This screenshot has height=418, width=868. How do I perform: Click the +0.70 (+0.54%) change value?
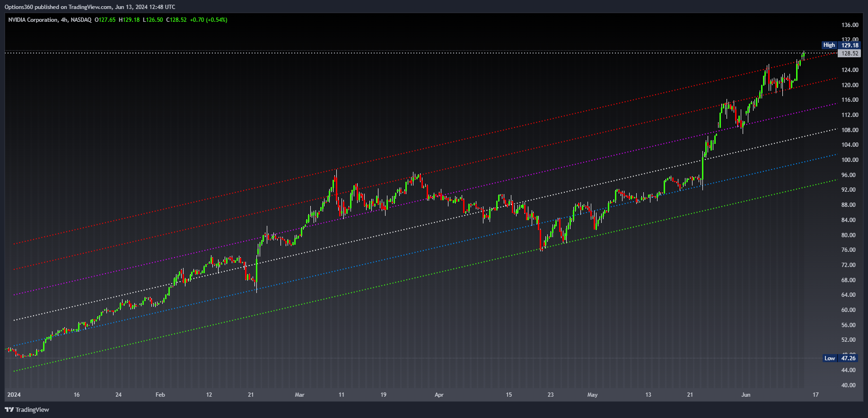coord(209,20)
